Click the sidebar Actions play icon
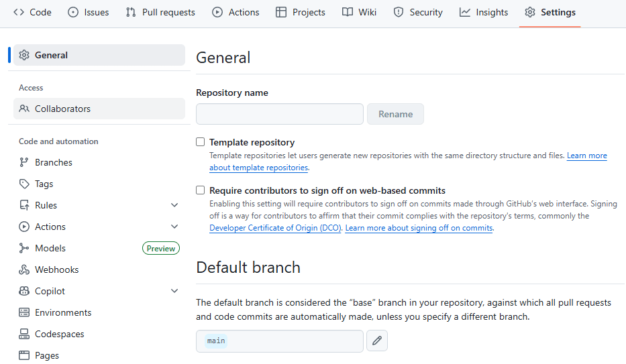 click(x=24, y=227)
